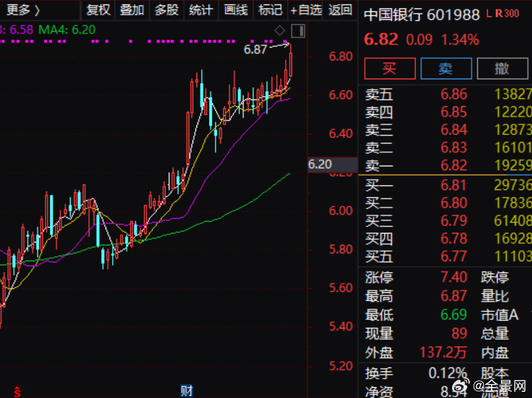The height and width of the screenshot is (398, 532).
Task: Click the MA4: 6.20 indicator label
Action: 67,30
